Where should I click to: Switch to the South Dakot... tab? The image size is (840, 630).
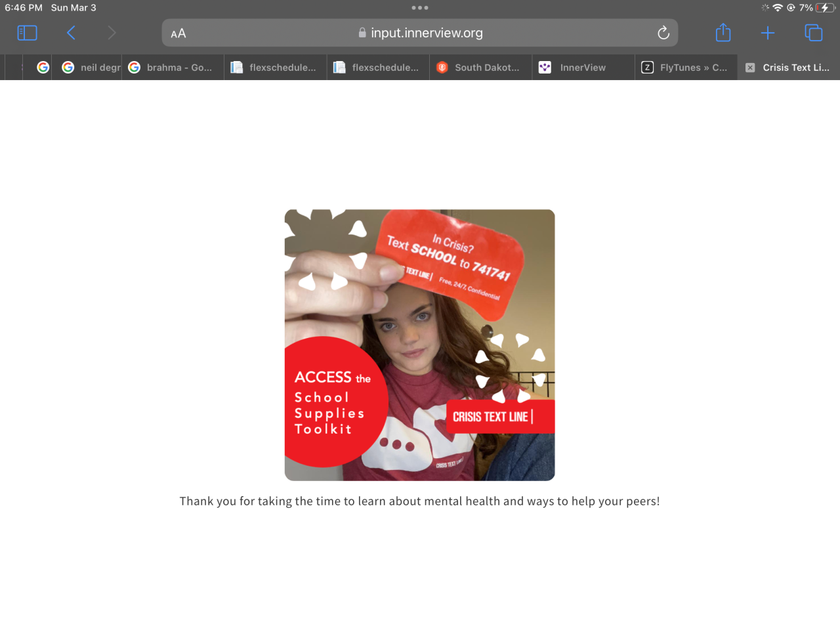pos(481,68)
